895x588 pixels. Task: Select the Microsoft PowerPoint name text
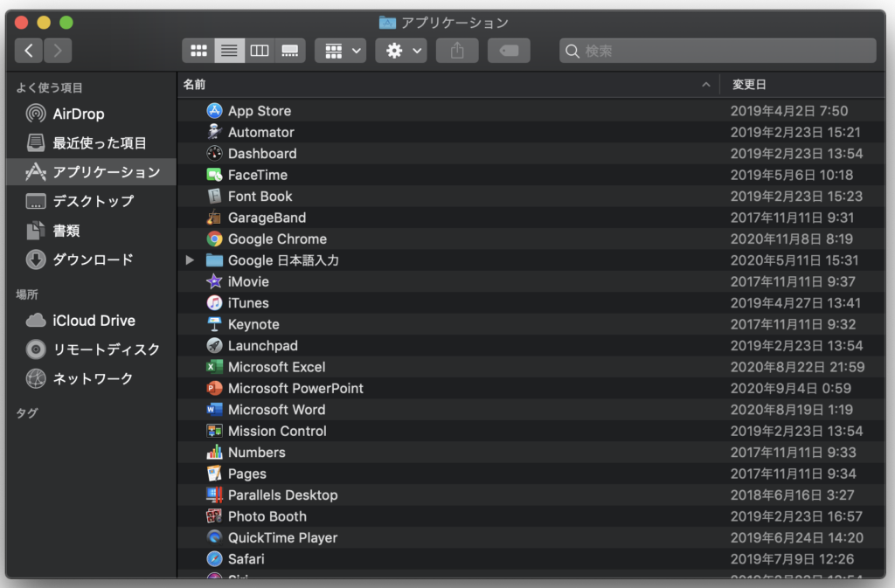pos(295,389)
